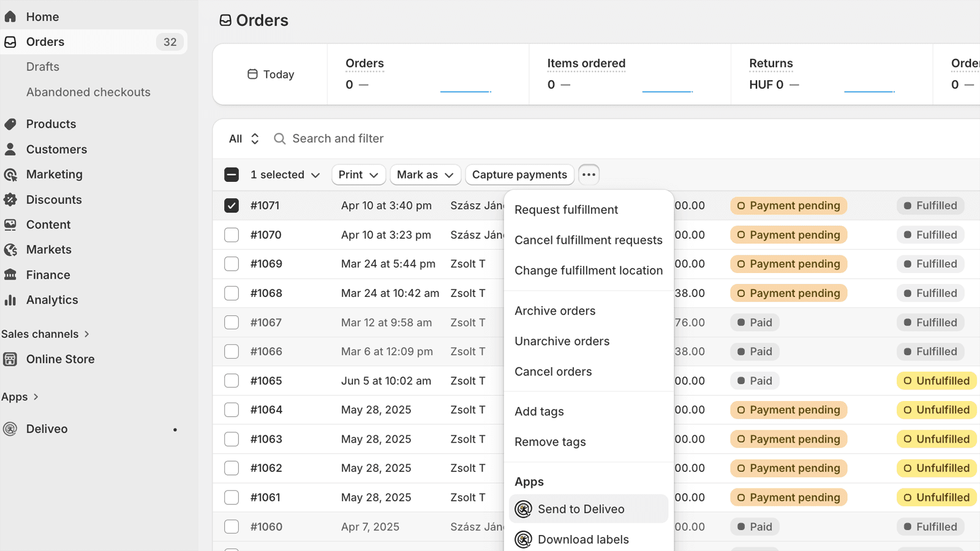The height and width of the screenshot is (551, 980).
Task: Open the order #1062 row link
Action: 266,468
